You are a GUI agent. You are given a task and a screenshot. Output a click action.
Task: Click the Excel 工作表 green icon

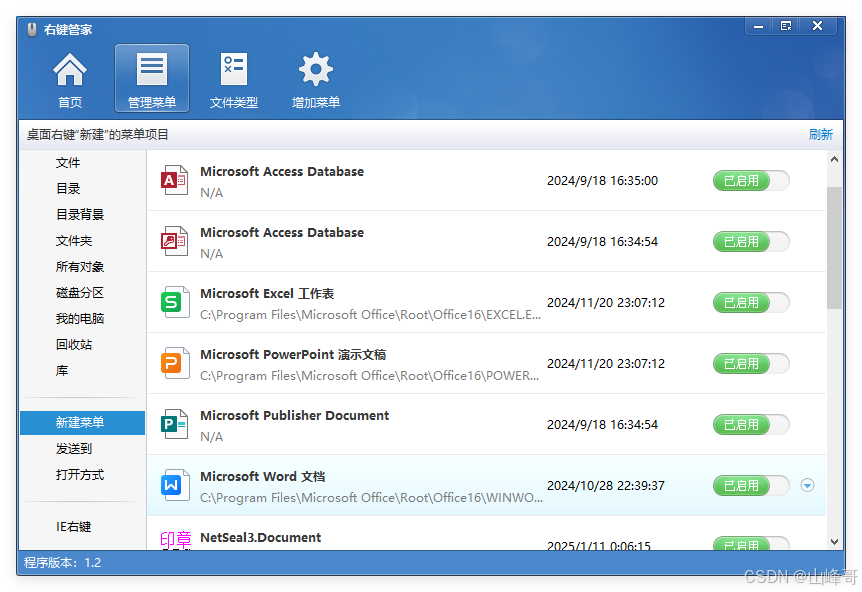point(174,302)
